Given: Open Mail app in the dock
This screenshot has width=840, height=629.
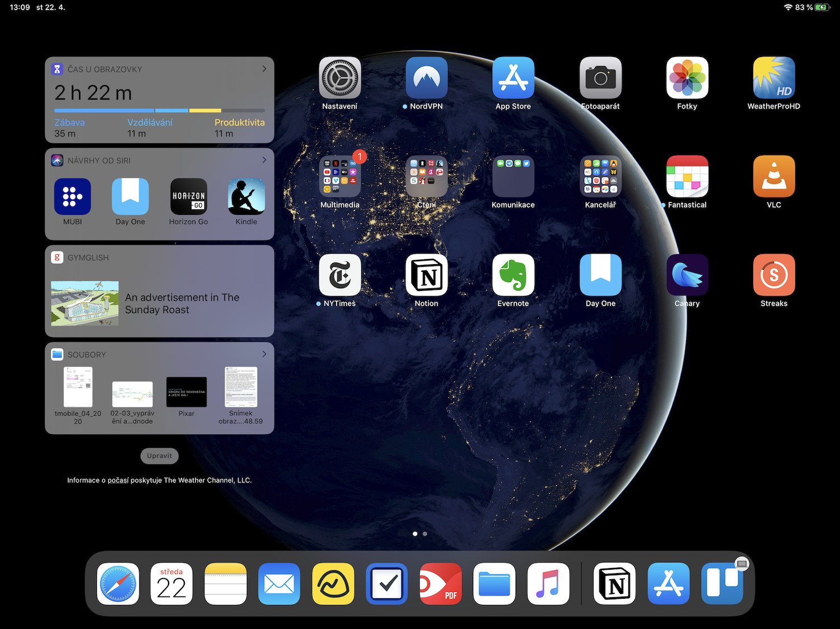Looking at the screenshot, I should coord(279,584).
